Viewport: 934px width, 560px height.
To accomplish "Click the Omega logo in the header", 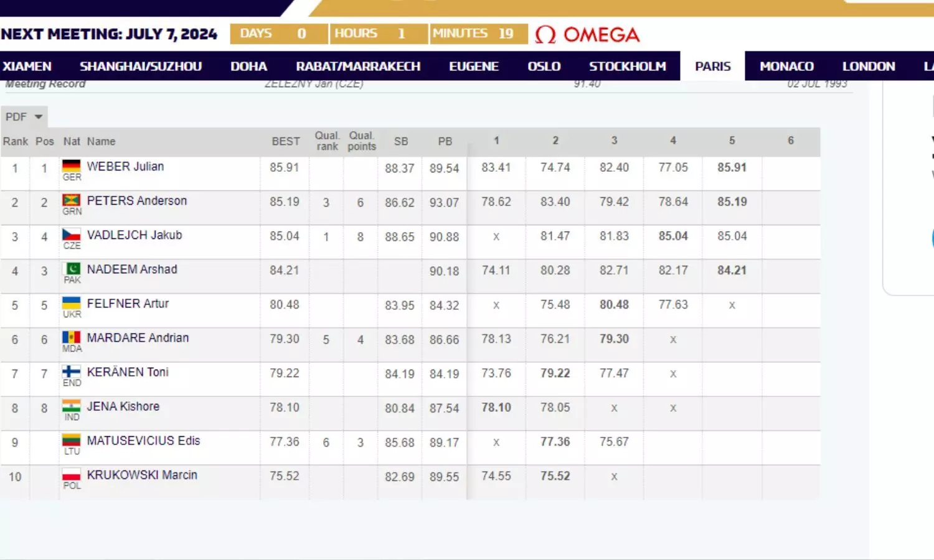I will (x=587, y=34).
